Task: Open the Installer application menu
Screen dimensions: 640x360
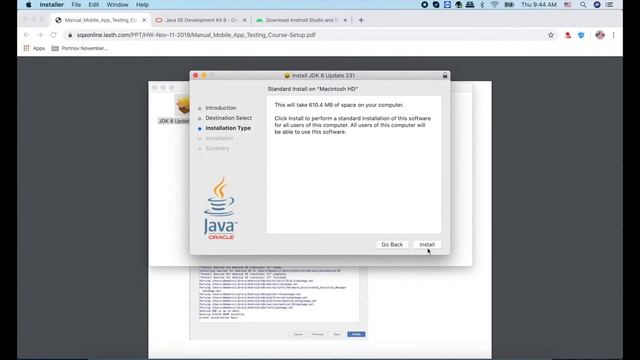Action: point(51,4)
